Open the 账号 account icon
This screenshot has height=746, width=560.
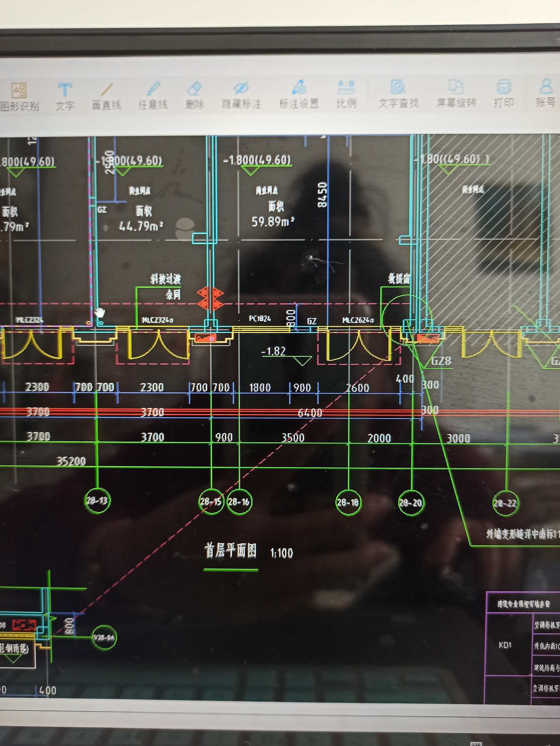coord(545,93)
